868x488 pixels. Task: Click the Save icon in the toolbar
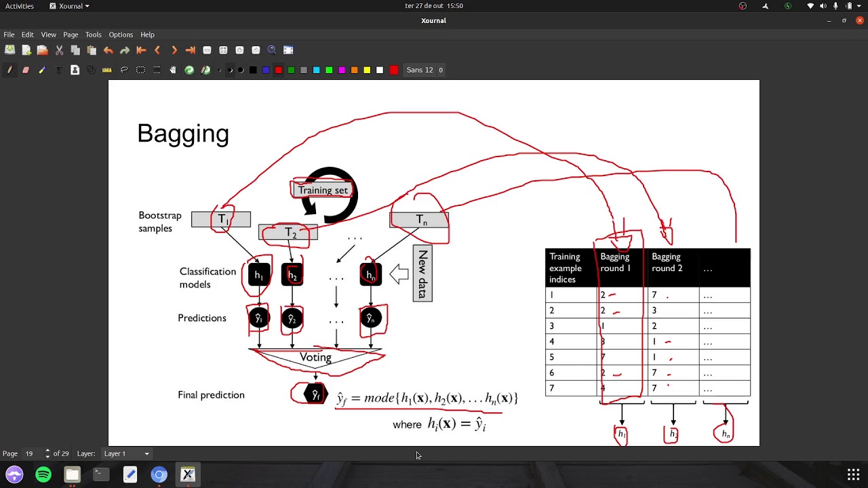(x=9, y=50)
